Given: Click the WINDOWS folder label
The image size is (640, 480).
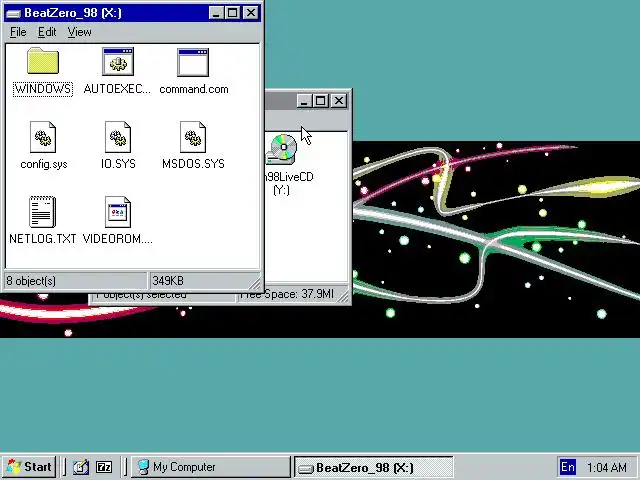Looking at the screenshot, I should [x=43, y=89].
